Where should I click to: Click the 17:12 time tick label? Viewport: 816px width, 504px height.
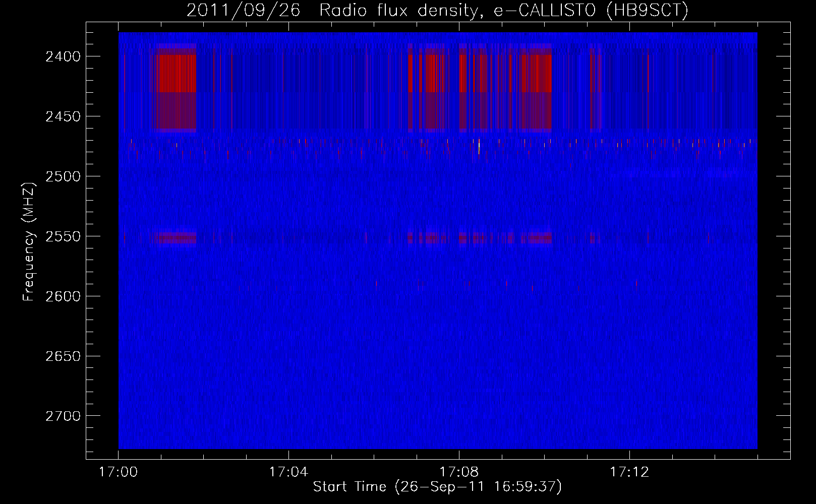tap(629, 472)
